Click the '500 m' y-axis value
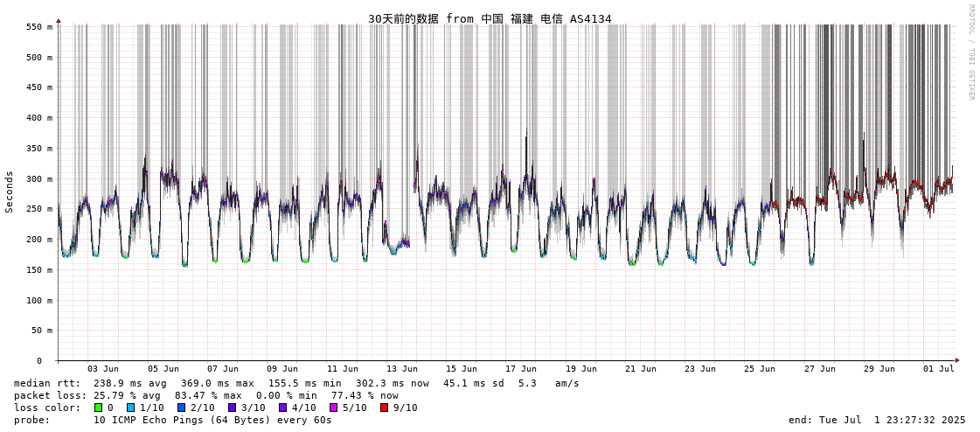 39,58
